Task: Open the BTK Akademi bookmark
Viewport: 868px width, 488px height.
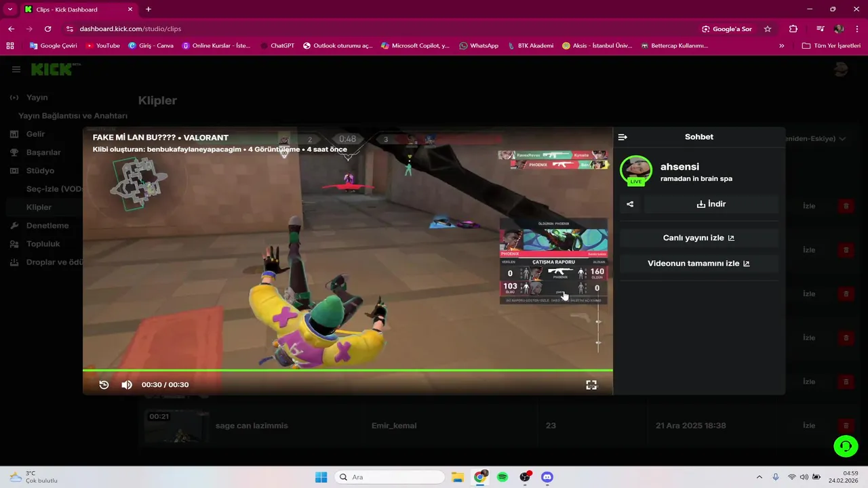Action: coord(530,46)
